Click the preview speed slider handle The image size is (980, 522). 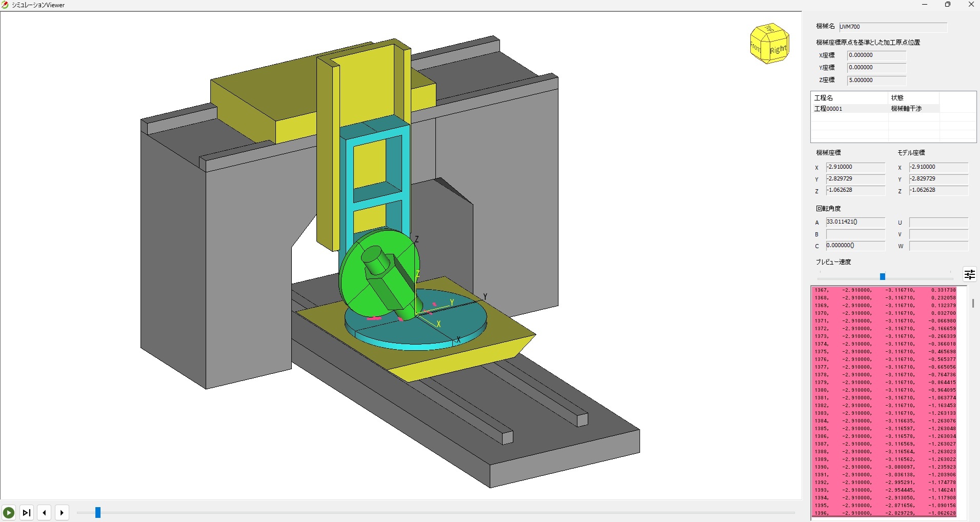point(883,276)
